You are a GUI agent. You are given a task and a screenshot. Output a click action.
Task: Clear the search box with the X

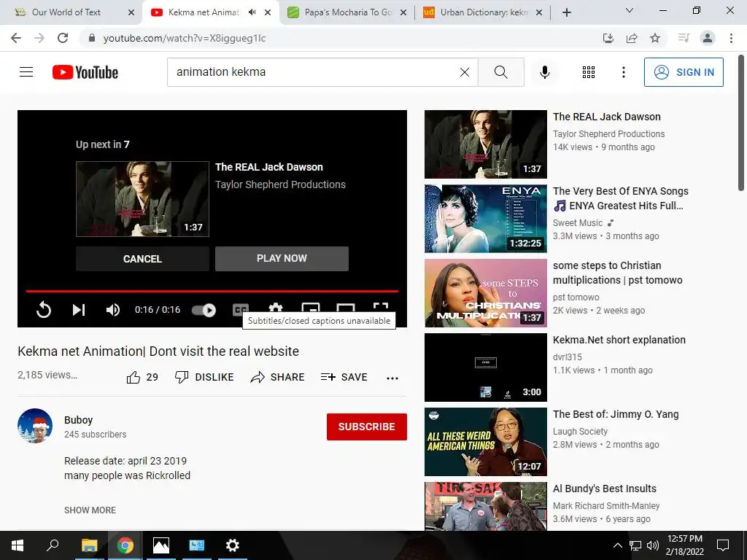click(x=465, y=72)
